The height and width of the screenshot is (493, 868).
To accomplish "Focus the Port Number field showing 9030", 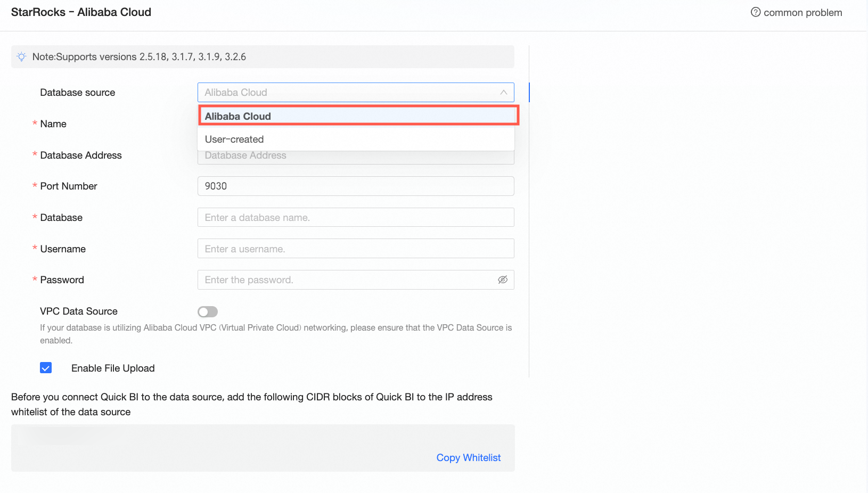I will tap(356, 186).
